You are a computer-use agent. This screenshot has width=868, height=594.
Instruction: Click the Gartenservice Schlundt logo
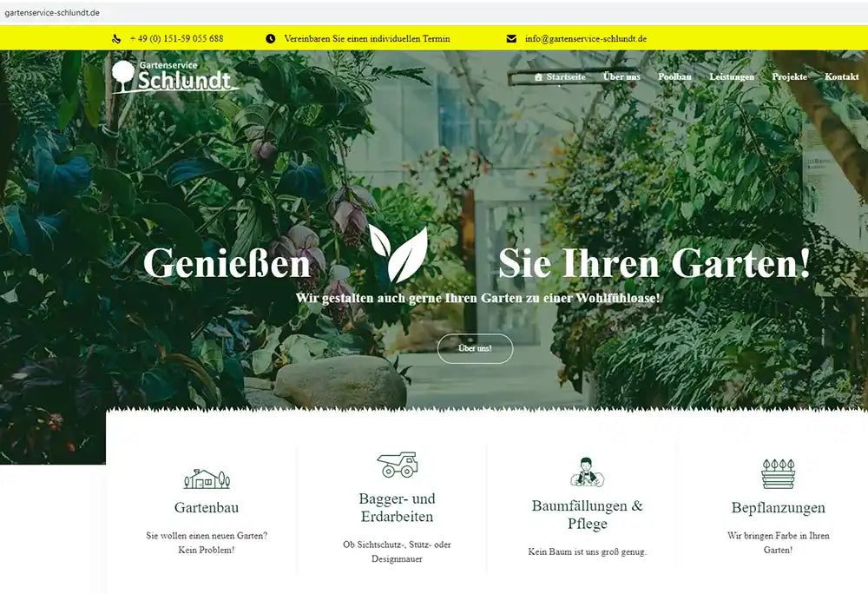[174, 76]
